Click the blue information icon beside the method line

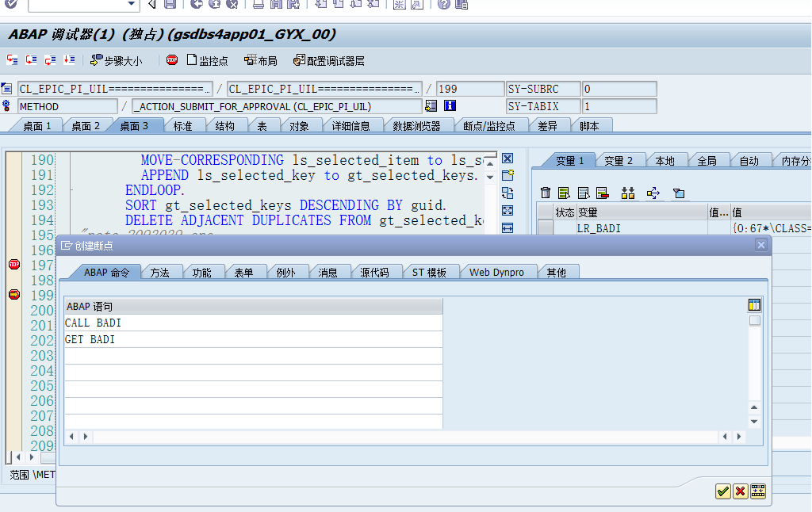point(450,105)
